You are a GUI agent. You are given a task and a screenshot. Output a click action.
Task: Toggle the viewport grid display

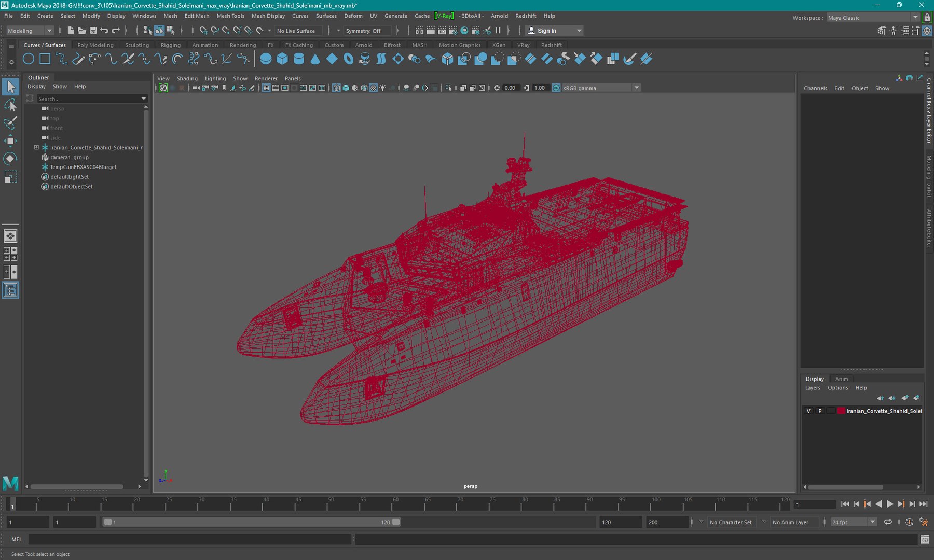coord(266,88)
